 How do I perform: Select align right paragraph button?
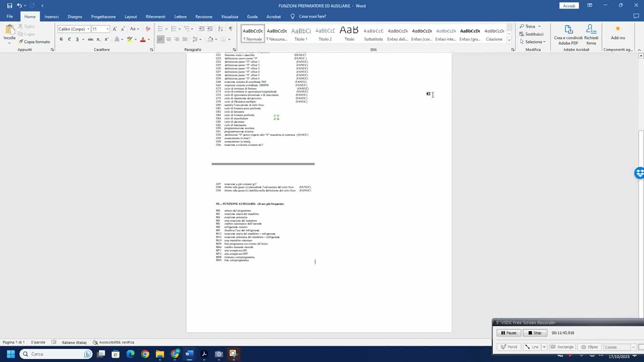pos(177,39)
